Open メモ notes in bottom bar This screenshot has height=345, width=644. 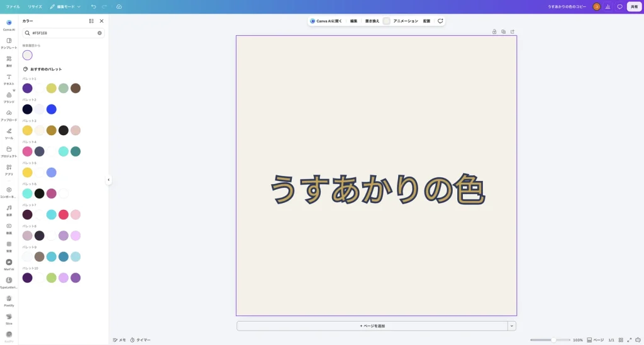[119, 340]
